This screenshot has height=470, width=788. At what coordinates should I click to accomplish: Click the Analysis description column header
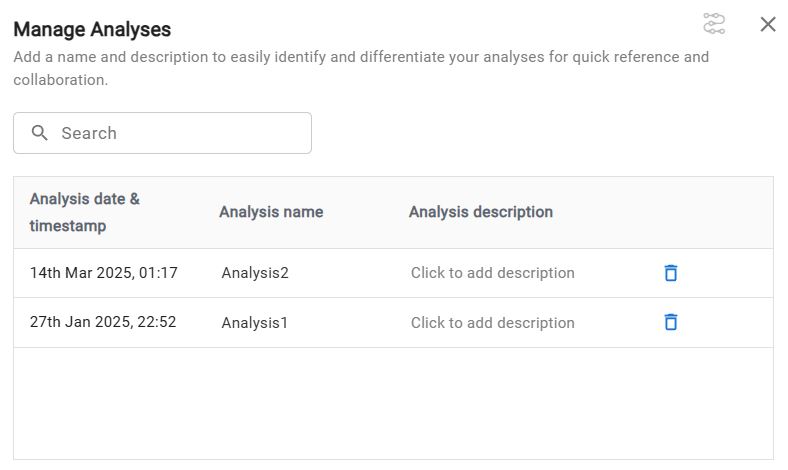tap(480, 212)
